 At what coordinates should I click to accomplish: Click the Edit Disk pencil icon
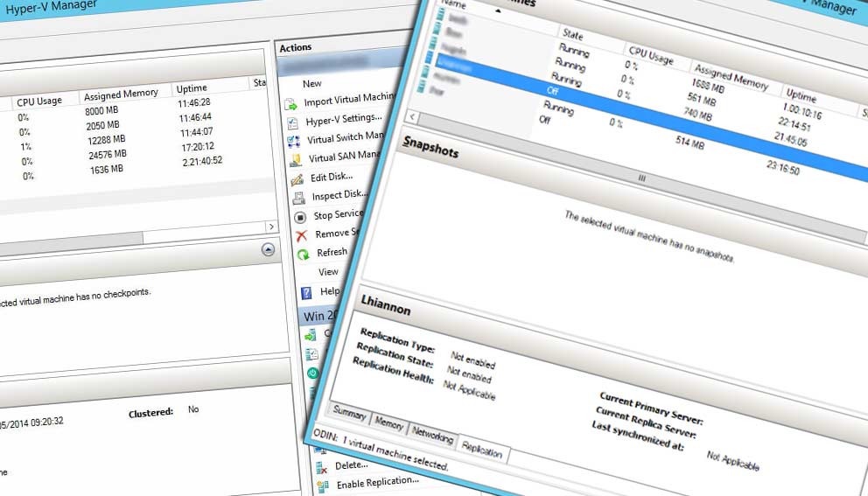coord(297,179)
